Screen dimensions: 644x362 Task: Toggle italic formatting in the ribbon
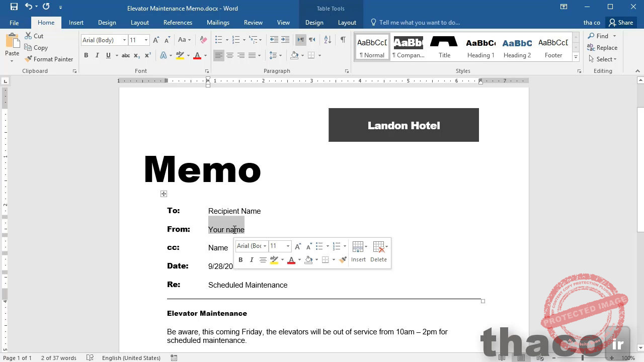coord(97,55)
